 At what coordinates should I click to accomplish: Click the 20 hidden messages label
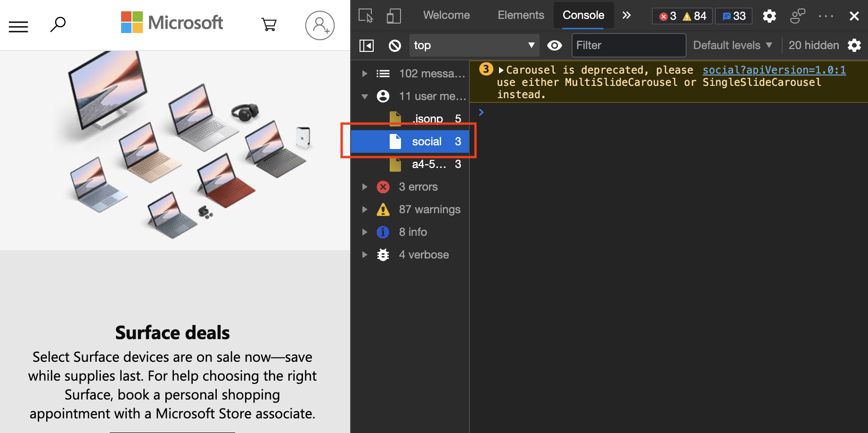pos(814,45)
